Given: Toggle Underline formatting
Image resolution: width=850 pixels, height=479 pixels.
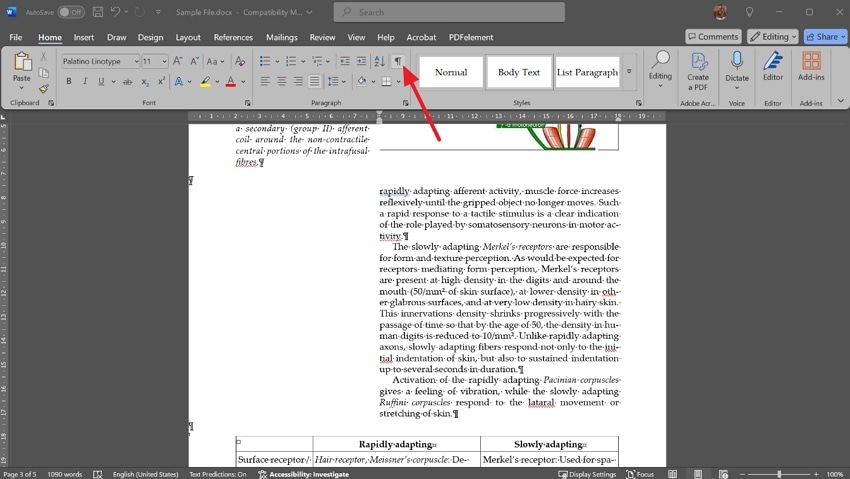Looking at the screenshot, I should coord(101,82).
